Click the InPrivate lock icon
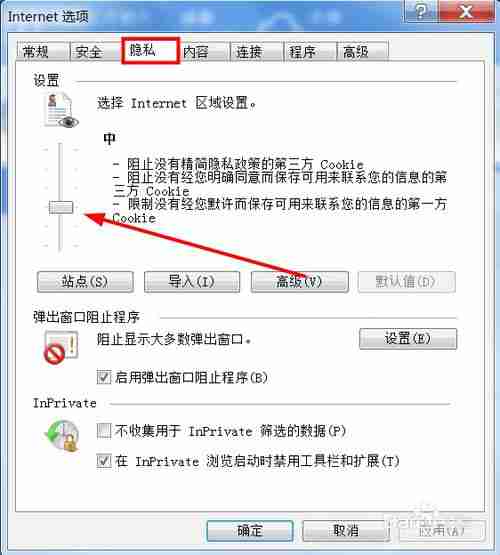This screenshot has width=500, height=555. pos(62,436)
